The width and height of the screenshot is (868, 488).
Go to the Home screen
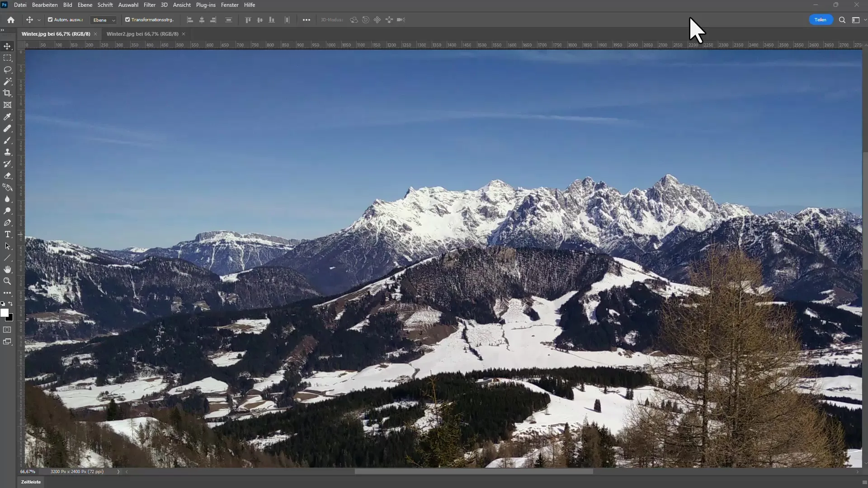click(x=11, y=20)
